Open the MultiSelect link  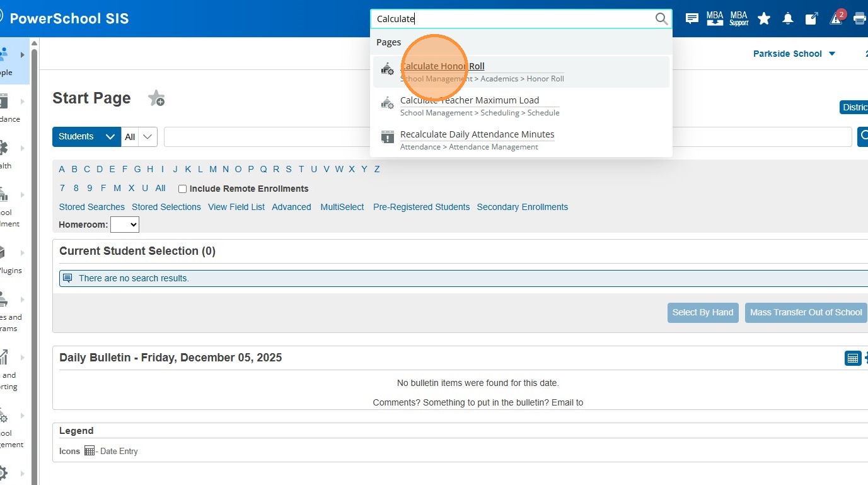[x=342, y=207]
